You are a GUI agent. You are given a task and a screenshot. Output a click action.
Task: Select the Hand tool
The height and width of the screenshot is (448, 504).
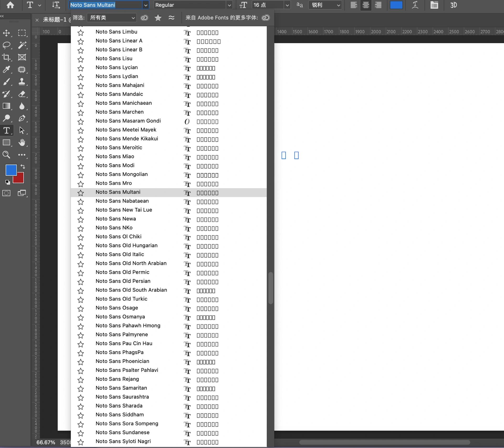tap(22, 143)
